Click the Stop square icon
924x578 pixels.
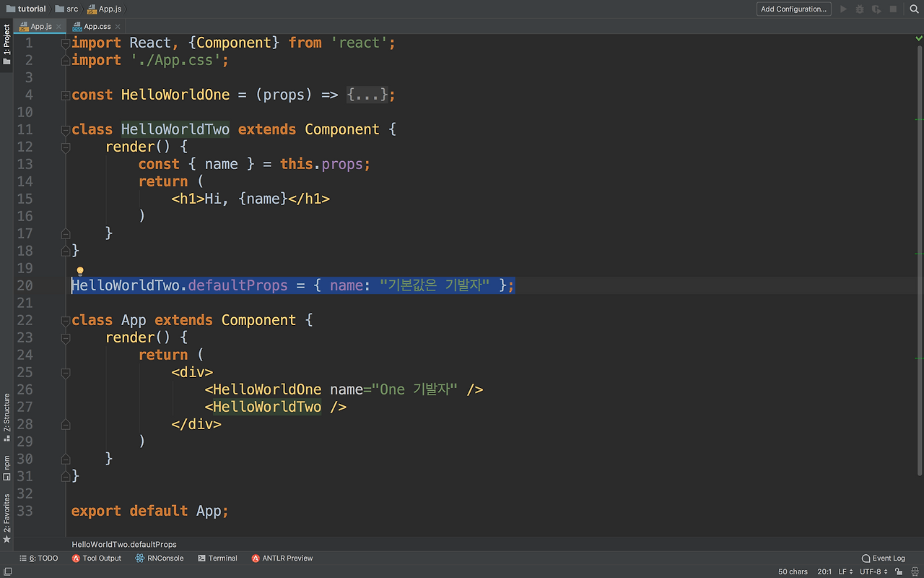893,9
